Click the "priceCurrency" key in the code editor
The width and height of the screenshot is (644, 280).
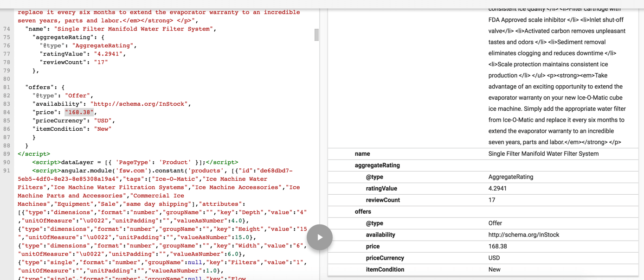[x=59, y=121]
